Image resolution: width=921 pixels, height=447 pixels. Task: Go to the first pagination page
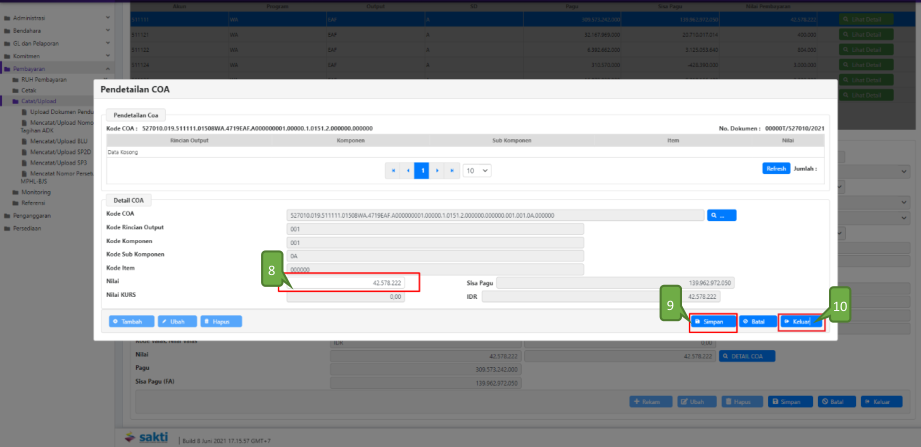(393, 171)
